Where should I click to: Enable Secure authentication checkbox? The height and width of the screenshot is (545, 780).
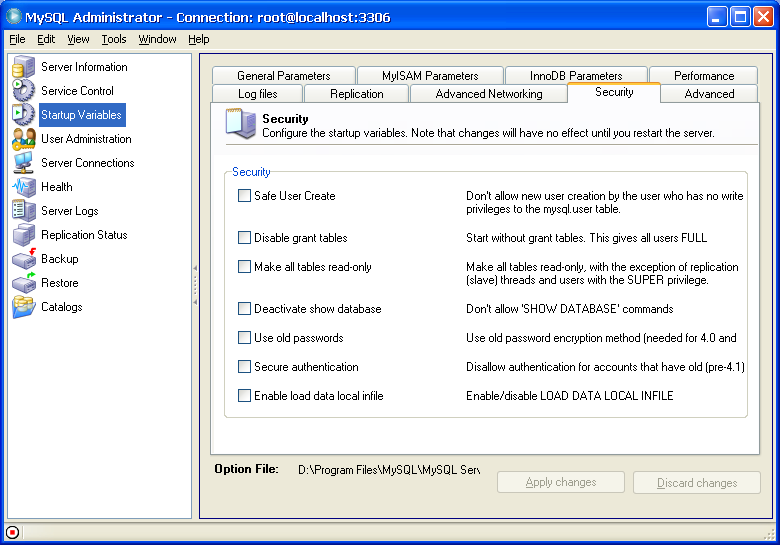(244, 366)
